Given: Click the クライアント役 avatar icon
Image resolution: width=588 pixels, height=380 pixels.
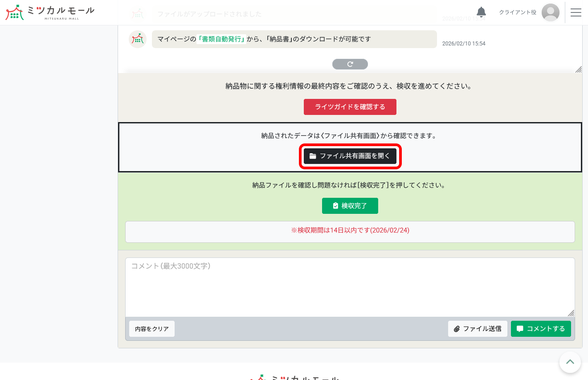Looking at the screenshot, I should 551,12.
